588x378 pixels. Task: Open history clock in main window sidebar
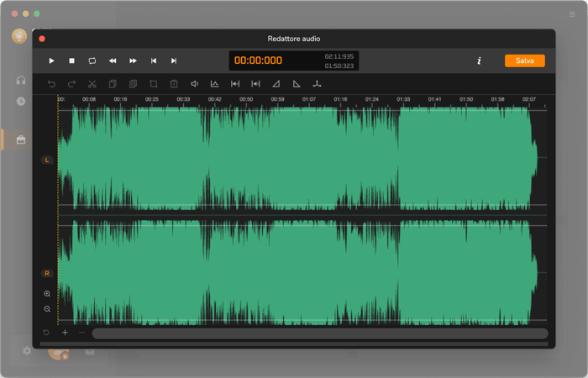(x=21, y=102)
